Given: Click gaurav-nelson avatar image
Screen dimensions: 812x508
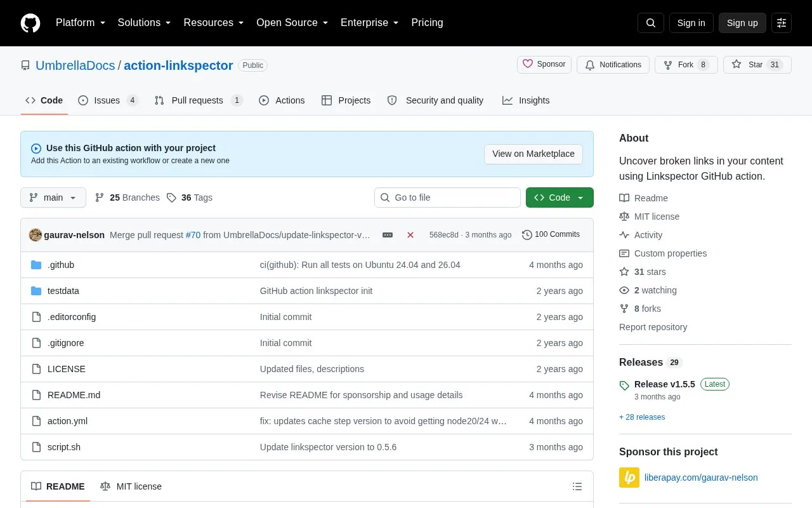Looking at the screenshot, I should 36,235.
